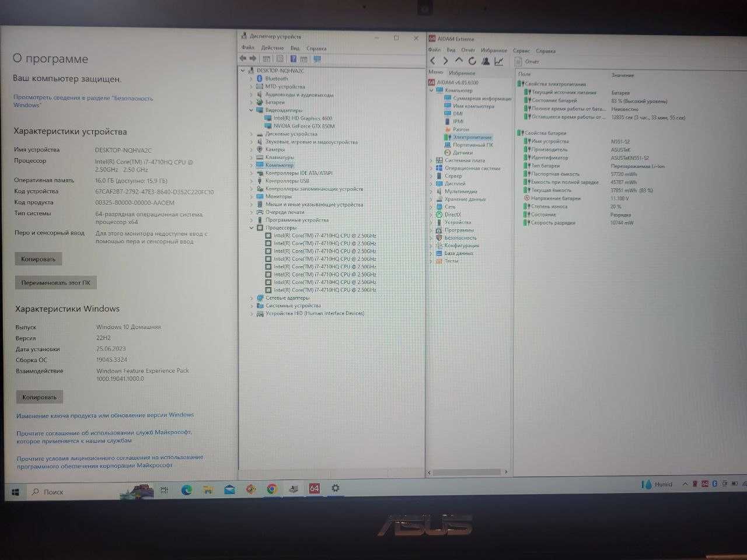Open File Explorer from the taskbar
This screenshot has width=747, height=560.
208,490
